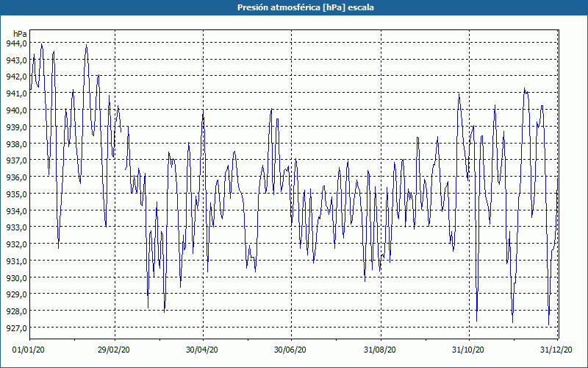Click the 930,0 pressure axis value
The image size is (588, 368).
[x=16, y=278]
